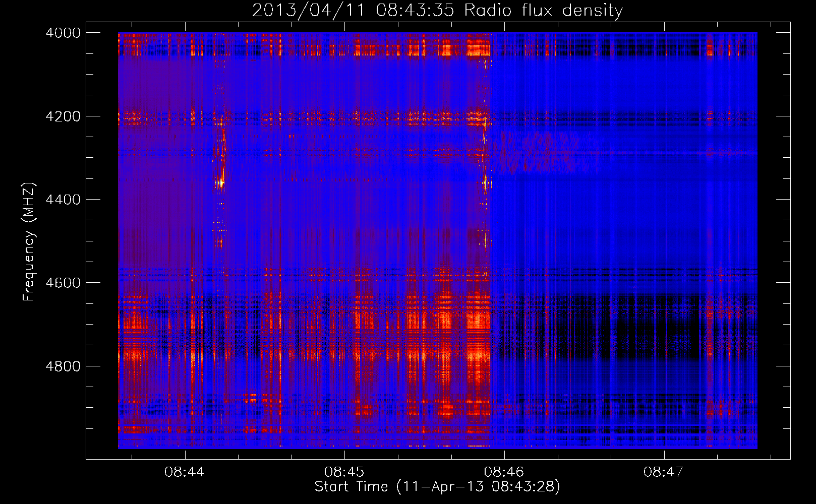816x504 pixels.
Task: Select the 4400 frequency tick label
Action: (63, 200)
